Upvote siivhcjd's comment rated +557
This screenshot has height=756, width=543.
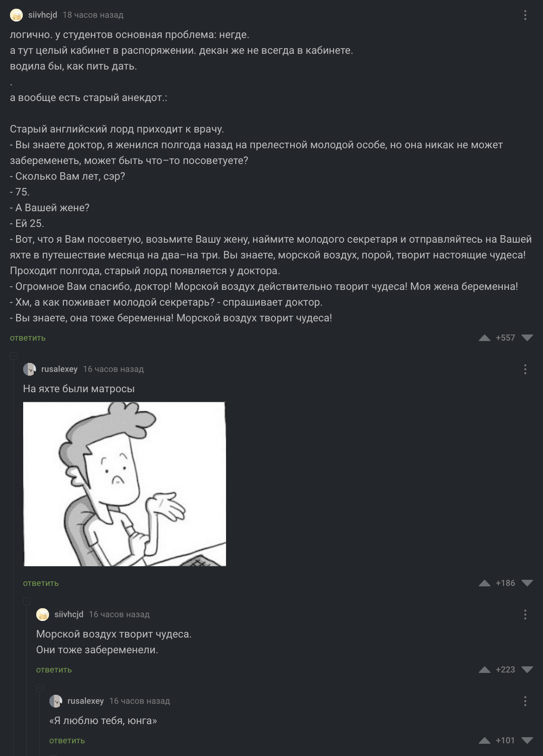484,338
